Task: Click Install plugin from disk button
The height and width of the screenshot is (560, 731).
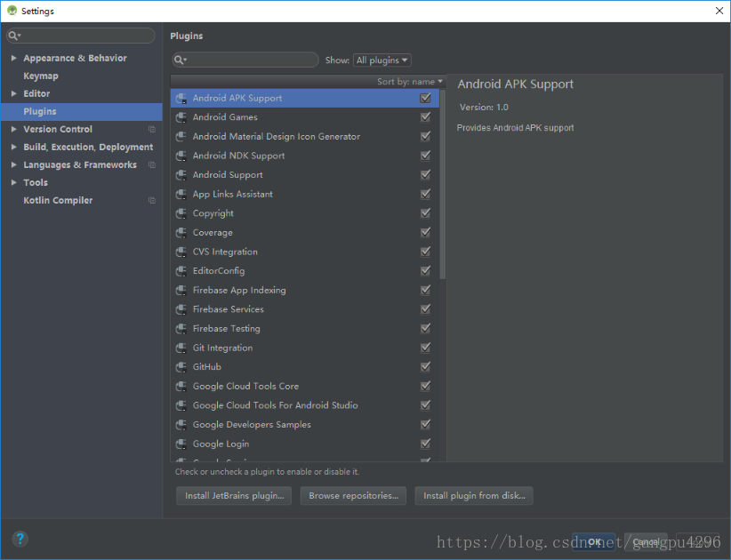Action: pyautogui.click(x=474, y=496)
